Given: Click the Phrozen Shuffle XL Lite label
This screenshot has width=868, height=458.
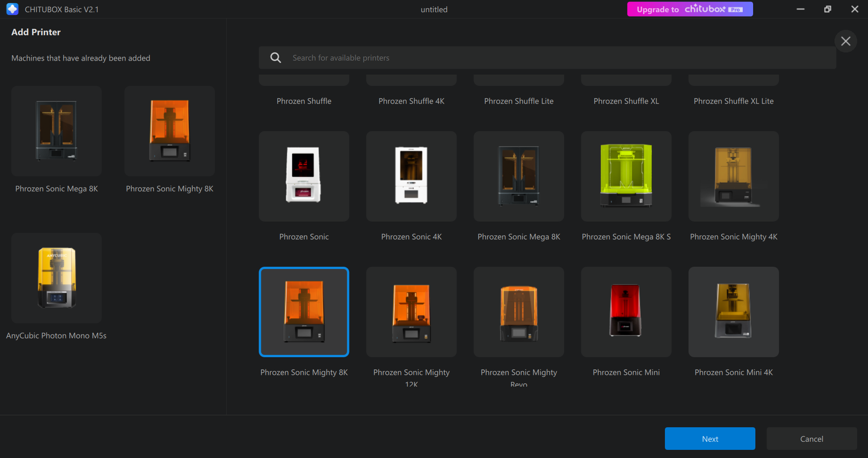Looking at the screenshot, I should click(x=734, y=101).
